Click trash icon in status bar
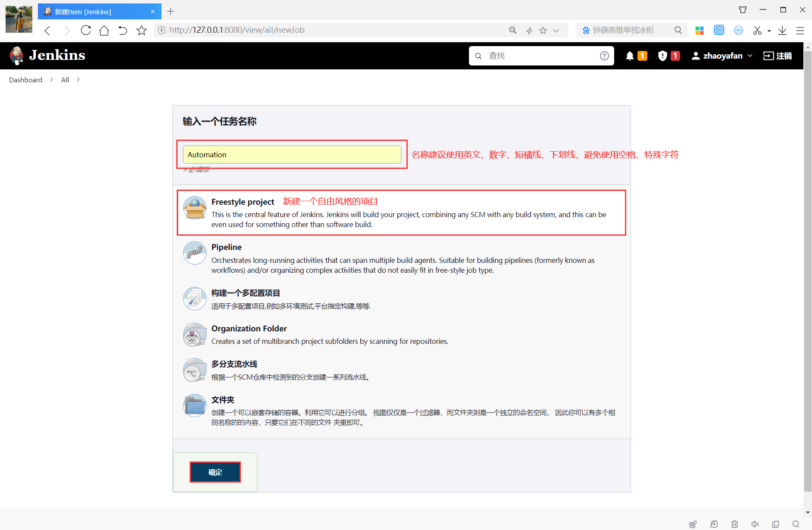The height and width of the screenshot is (530, 812). point(734,524)
